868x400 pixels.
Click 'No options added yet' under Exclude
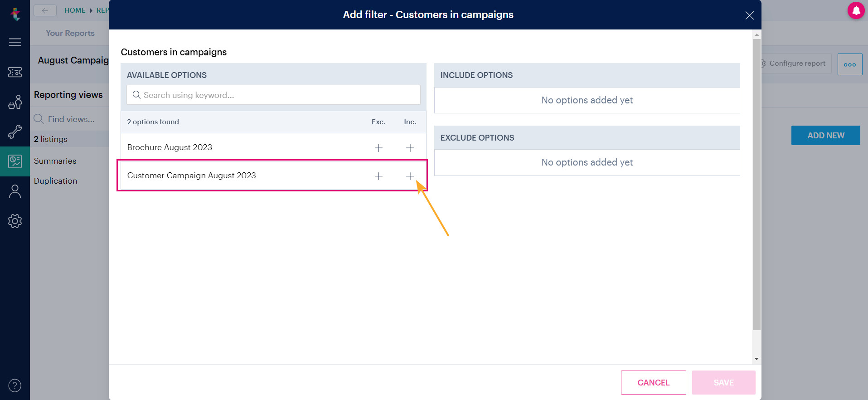587,162
